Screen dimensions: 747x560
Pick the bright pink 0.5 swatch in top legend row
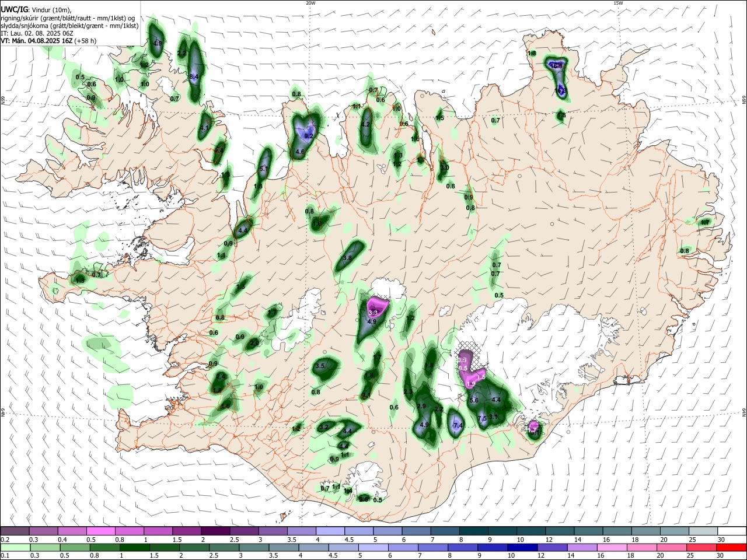tap(100, 531)
